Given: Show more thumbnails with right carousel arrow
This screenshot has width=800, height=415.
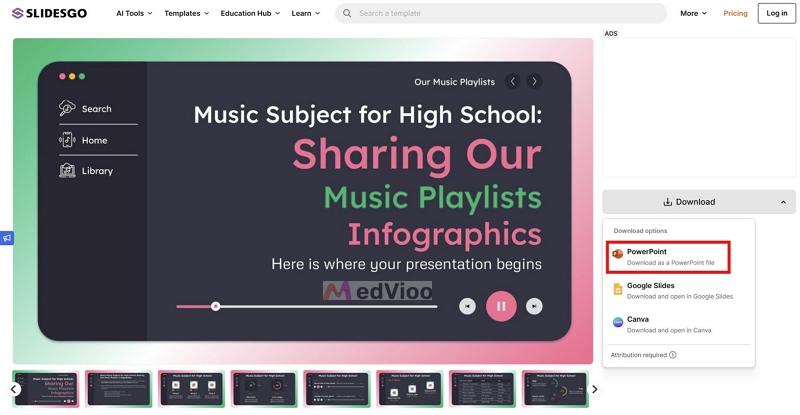Looking at the screenshot, I should [594, 389].
